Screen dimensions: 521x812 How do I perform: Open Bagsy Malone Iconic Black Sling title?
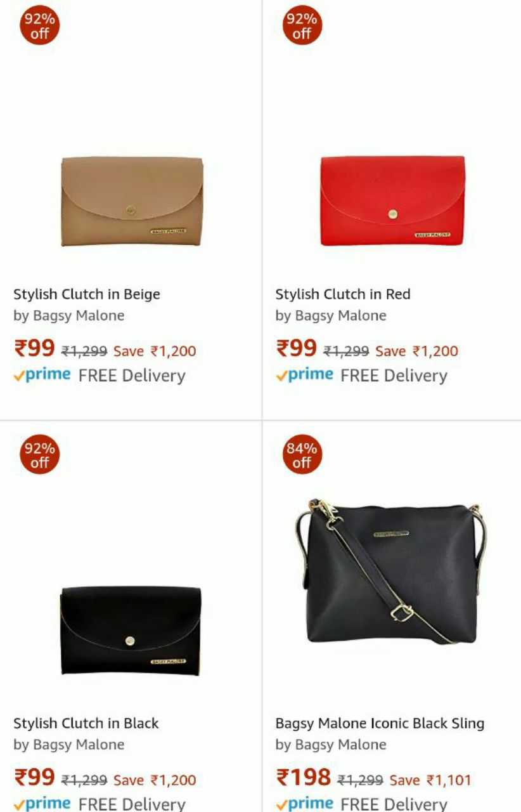(x=380, y=723)
